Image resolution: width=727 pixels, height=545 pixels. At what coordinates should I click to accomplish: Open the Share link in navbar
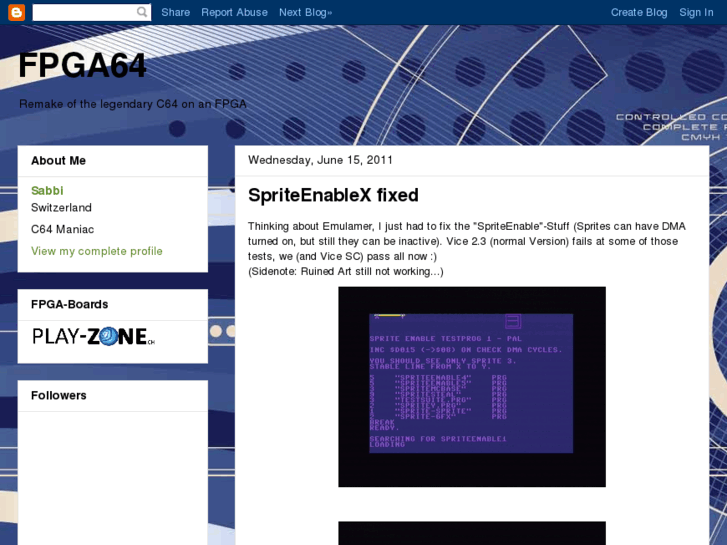click(176, 13)
